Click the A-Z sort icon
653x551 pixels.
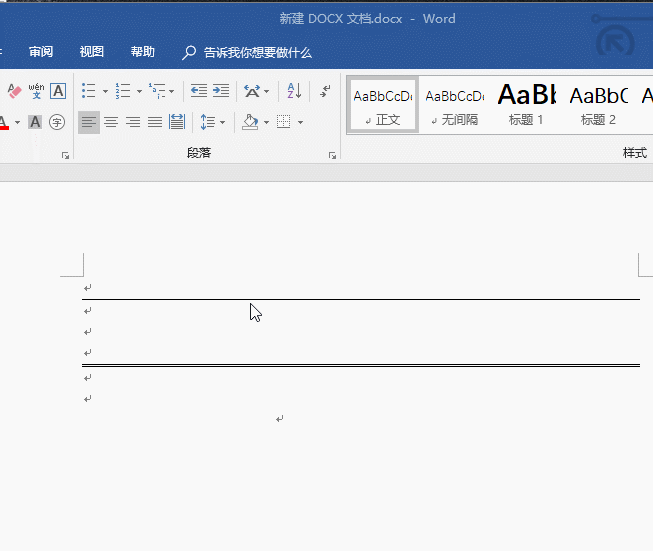pyautogui.click(x=294, y=91)
